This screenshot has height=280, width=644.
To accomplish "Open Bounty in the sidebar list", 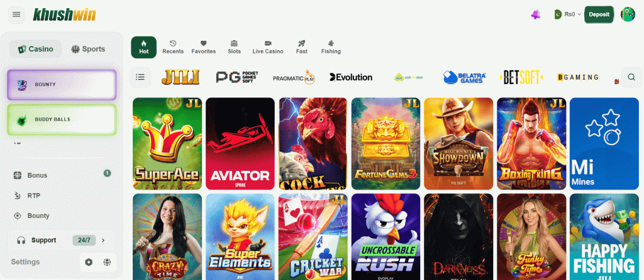I will coord(38,215).
